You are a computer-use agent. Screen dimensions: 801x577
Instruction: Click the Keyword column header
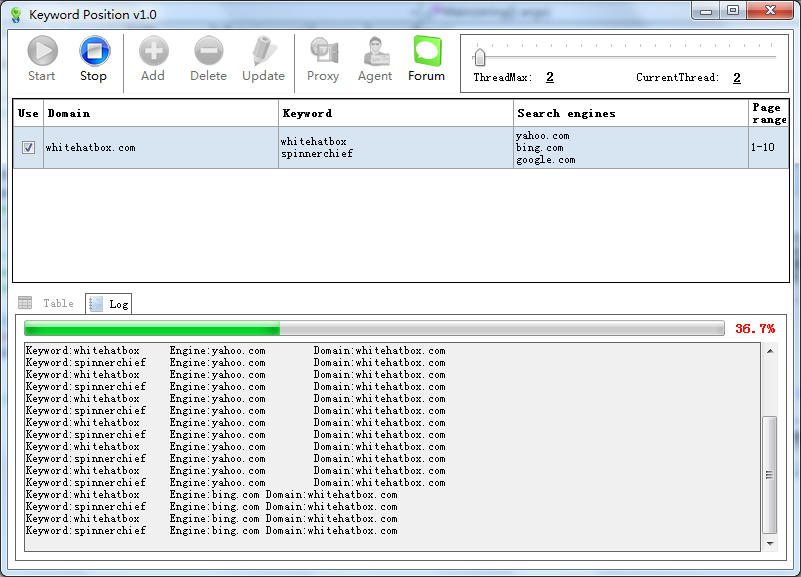(x=395, y=113)
